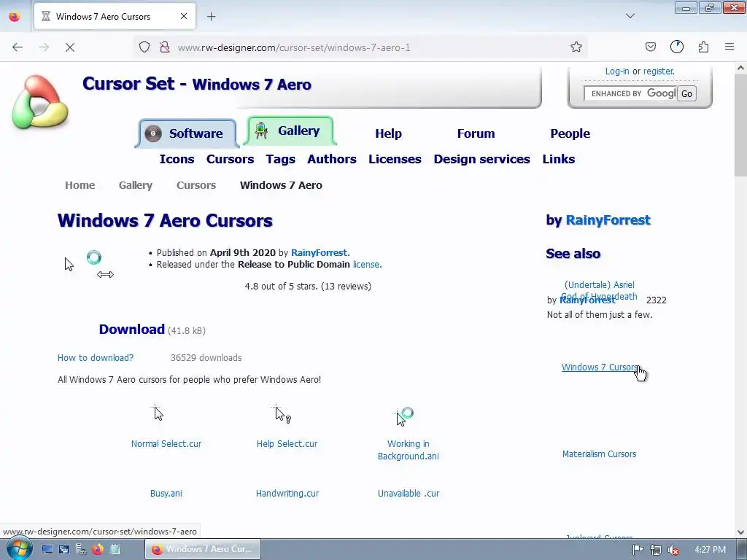Open a new browser tab
Image resolution: width=747 pixels, height=560 pixels.
211,17
